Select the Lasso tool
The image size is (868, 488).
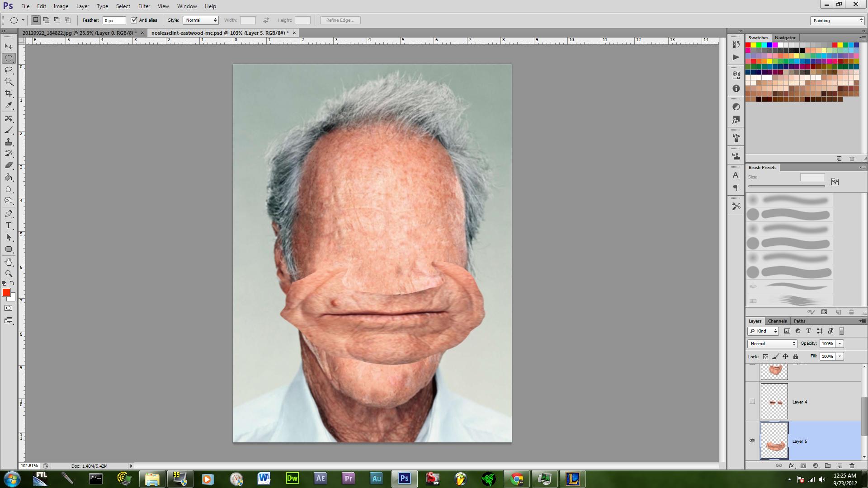click(x=9, y=70)
